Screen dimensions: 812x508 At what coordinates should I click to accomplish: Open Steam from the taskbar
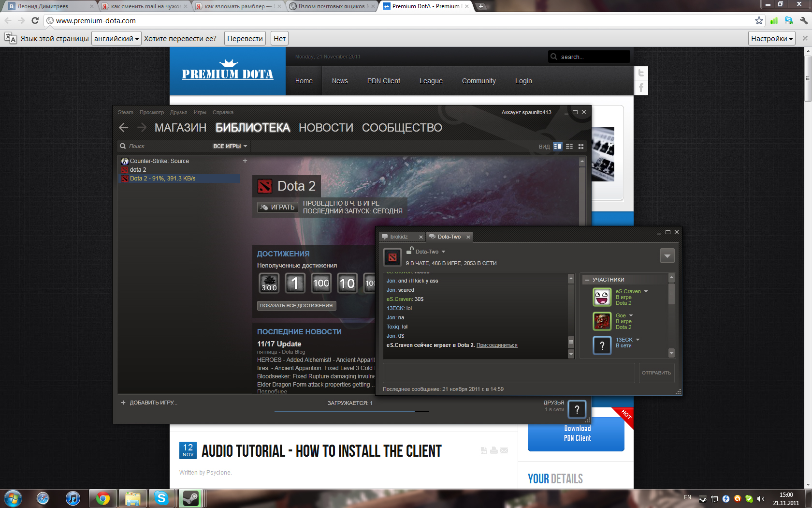pyautogui.click(x=191, y=498)
